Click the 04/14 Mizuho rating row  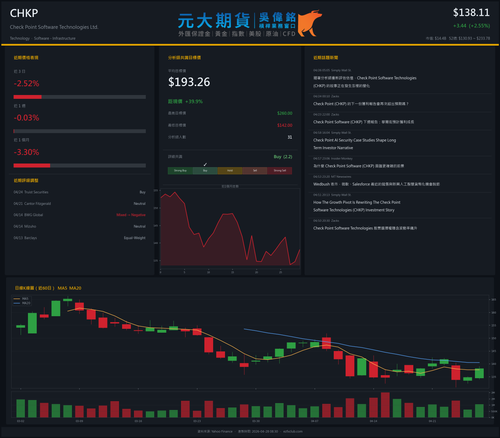click(x=80, y=226)
